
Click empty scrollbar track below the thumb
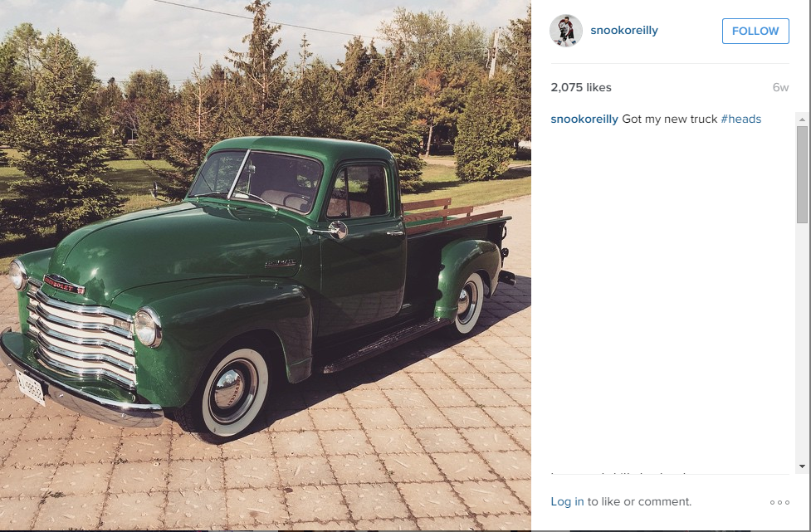pos(802,341)
